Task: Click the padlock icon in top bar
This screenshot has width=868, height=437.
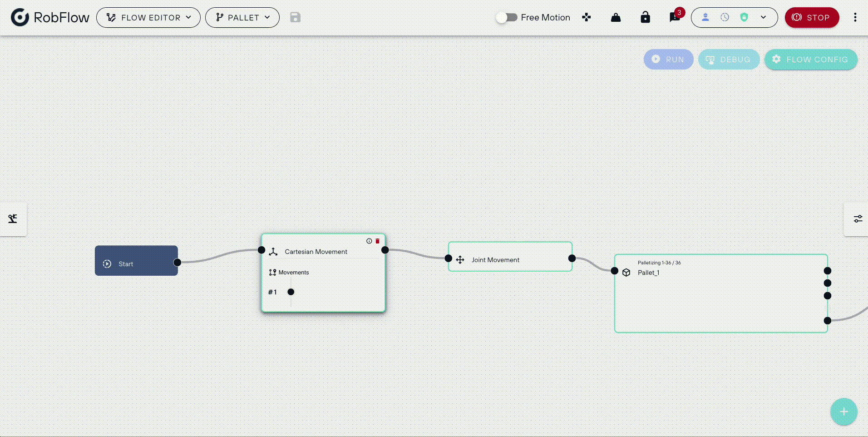Action: (x=645, y=17)
